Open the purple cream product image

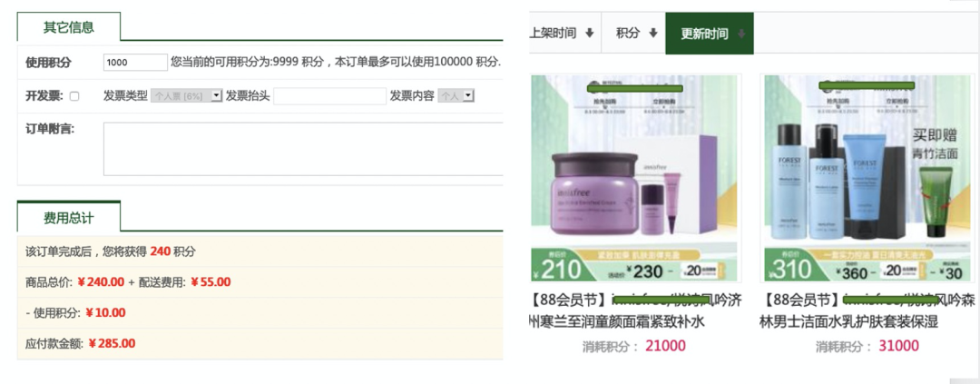point(635,178)
